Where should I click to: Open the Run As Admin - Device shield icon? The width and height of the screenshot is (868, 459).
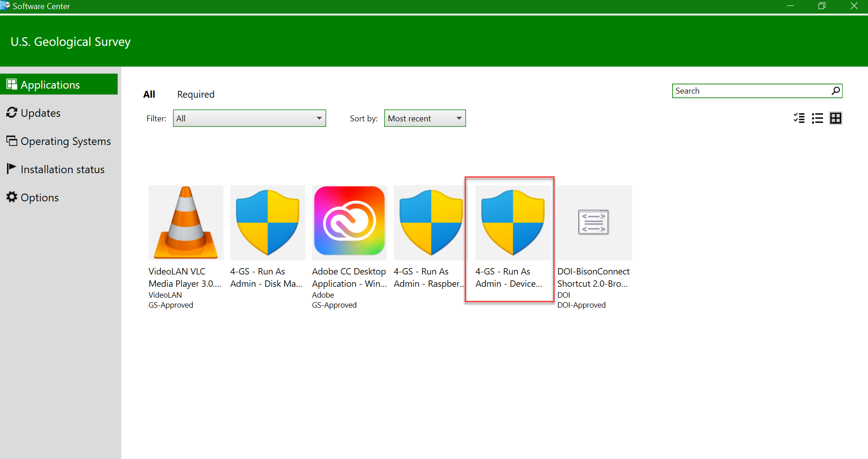coord(513,223)
